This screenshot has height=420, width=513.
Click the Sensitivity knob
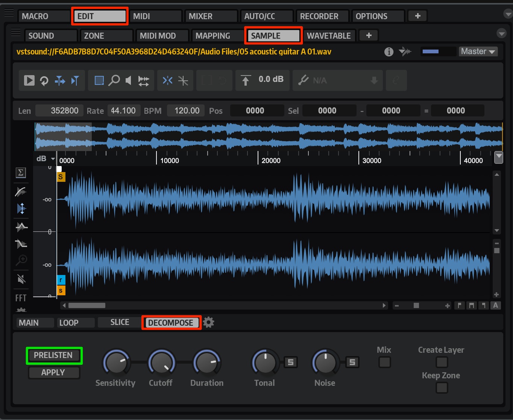(x=116, y=363)
